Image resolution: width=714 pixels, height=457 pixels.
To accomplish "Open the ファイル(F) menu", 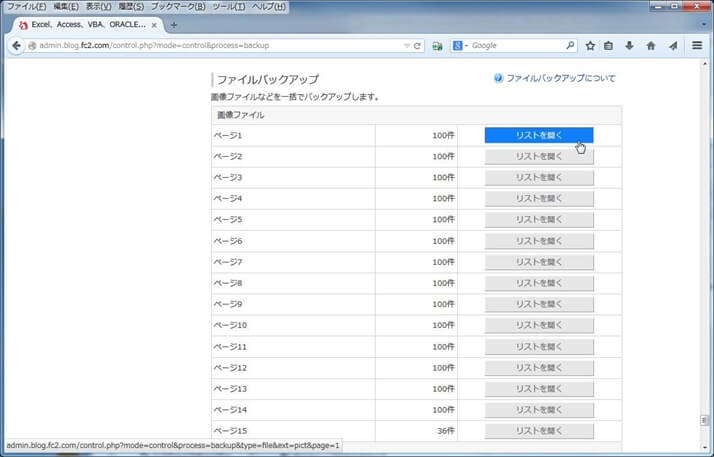I will click(26, 6).
